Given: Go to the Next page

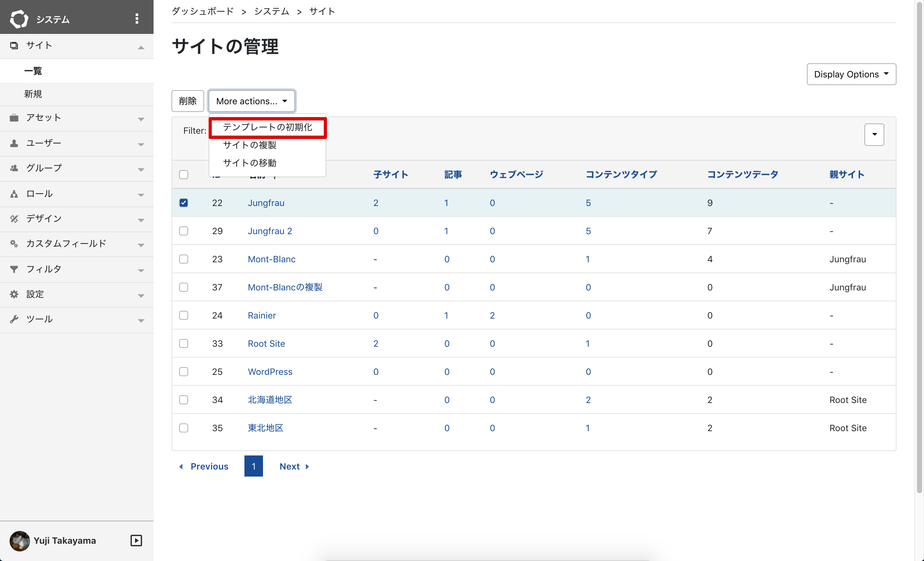Looking at the screenshot, I should point(295,466).
